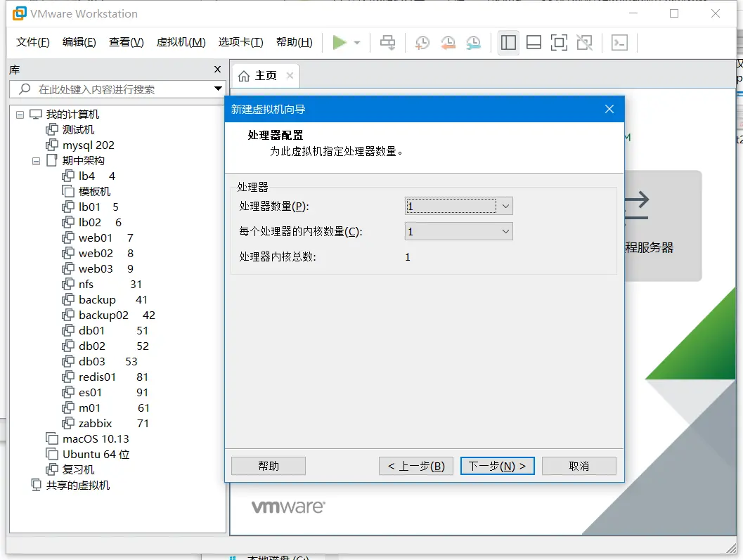Select the es01 91 virtual machine
This screenshot has height=560, width=743.
point(105,393)
